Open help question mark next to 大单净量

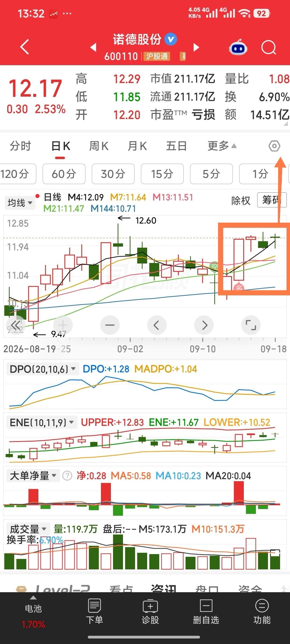[x=67, y=476]
